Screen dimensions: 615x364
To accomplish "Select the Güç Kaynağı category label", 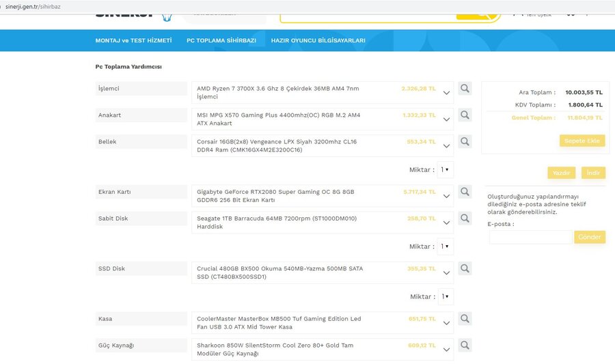I will pos(141,346).
